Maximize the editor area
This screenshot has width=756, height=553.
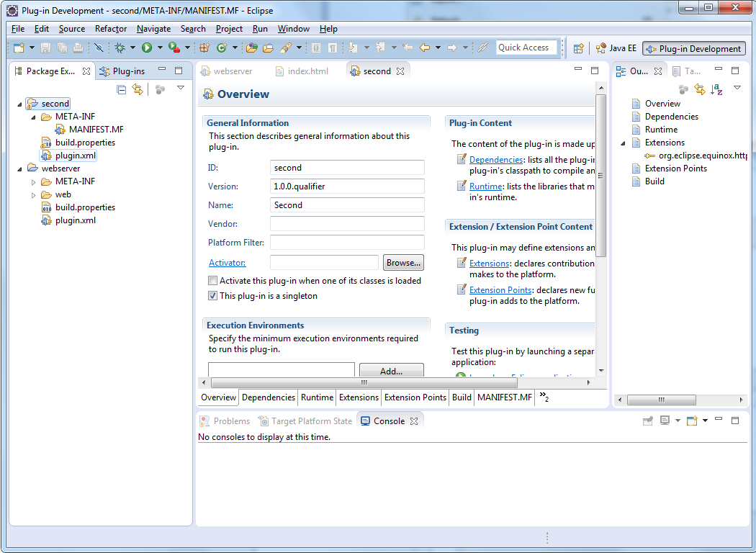point(595,71)
